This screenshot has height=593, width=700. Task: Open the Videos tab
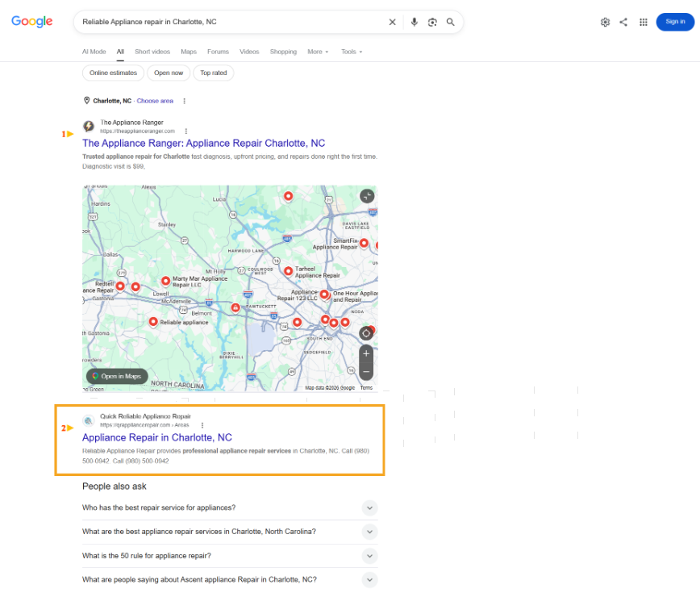pos(249,52)
